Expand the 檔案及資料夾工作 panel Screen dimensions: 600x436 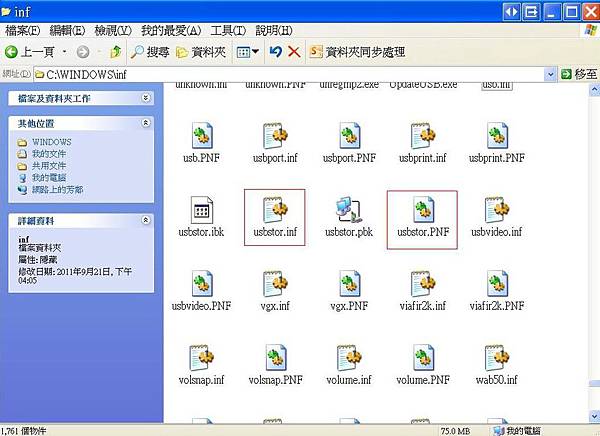(x=146, y=98)
